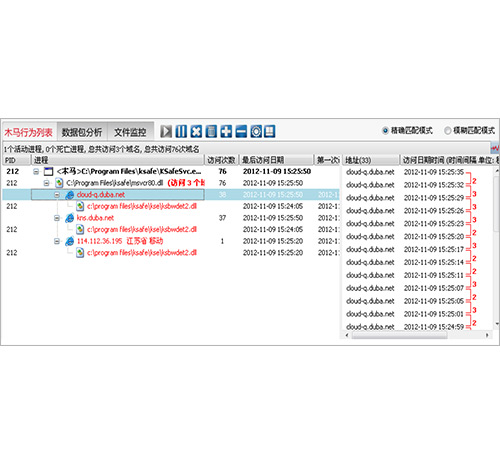Click the blue plus expand-all icon
The image size is (500, 465).
[226, 131]
